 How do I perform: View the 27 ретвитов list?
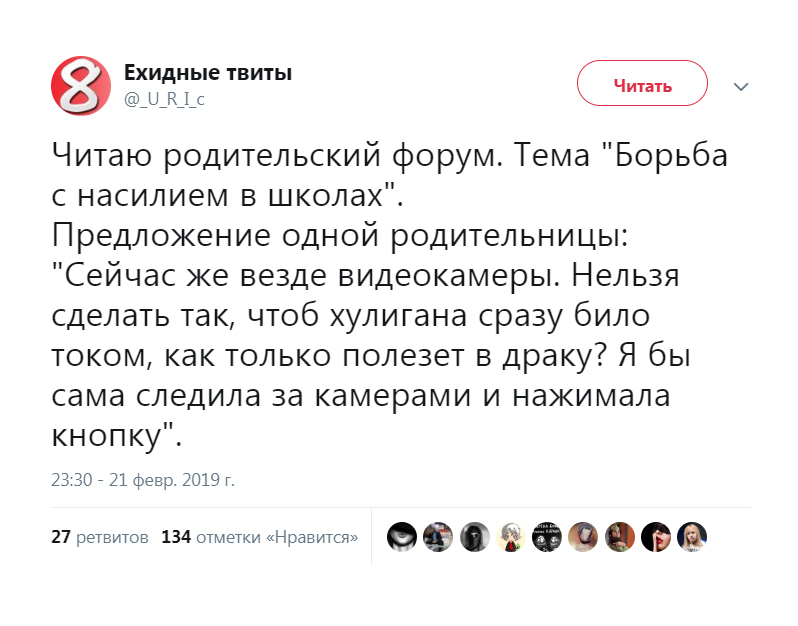coord(100,537)
